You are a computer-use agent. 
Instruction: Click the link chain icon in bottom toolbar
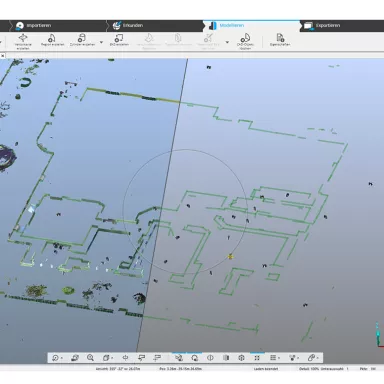(x=311, y=358)
